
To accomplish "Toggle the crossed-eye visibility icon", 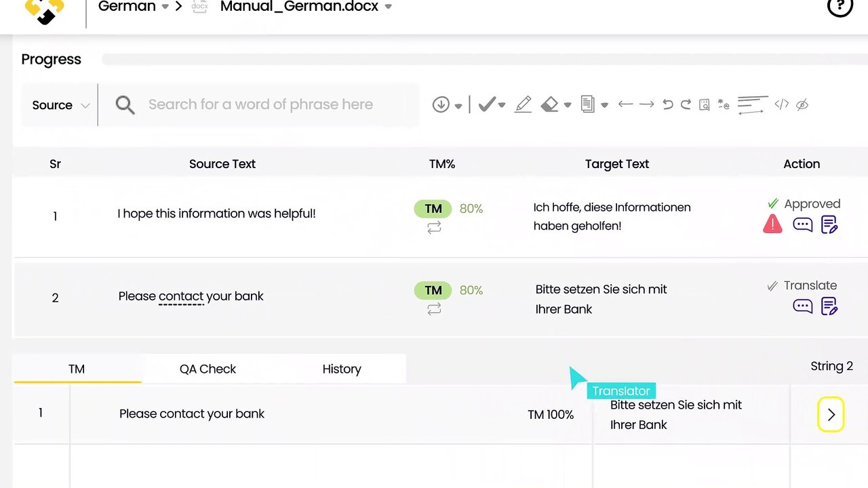I will click(802, 104).
